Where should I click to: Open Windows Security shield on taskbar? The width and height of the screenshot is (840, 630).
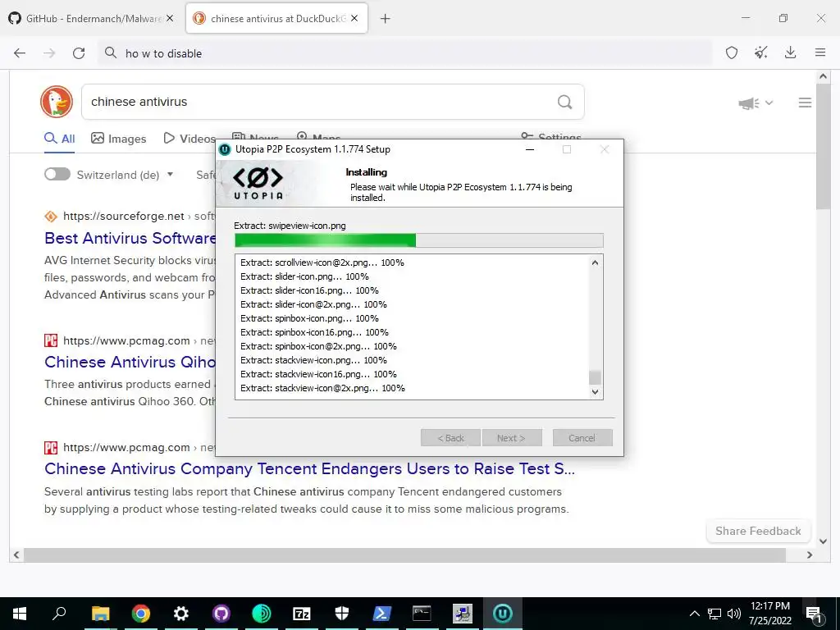pos(342,614)
